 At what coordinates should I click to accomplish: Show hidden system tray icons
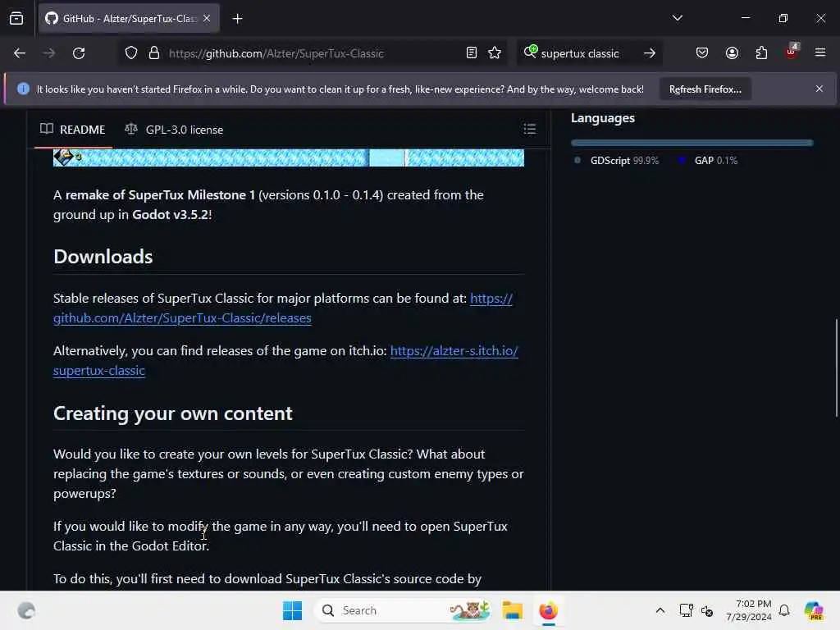(x=660, y=610)
